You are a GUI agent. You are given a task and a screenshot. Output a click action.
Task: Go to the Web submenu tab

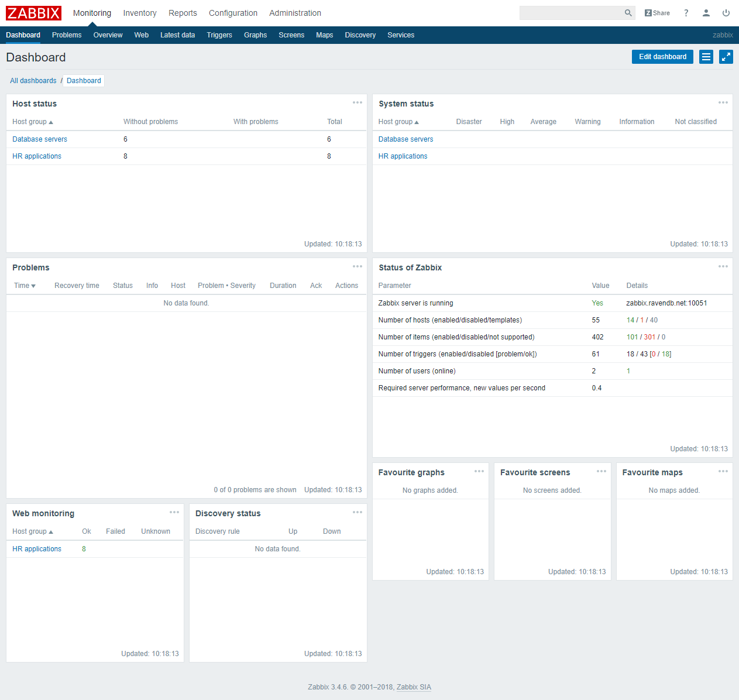click(142, 35)
